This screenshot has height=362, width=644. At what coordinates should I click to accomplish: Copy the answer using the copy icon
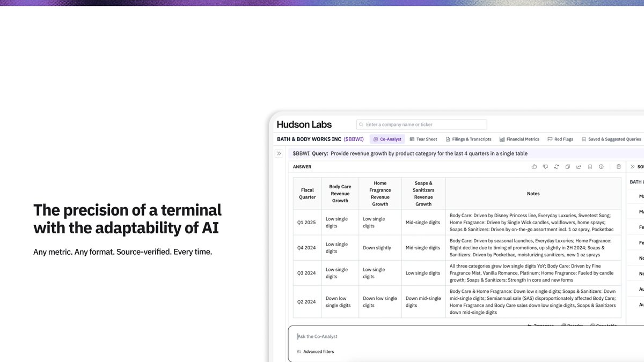(x=567, y=167)
